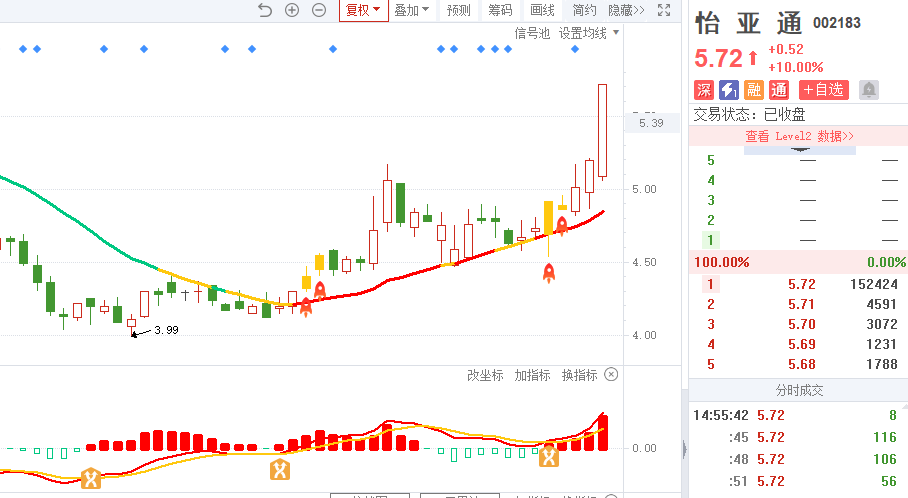Click ask level 1 row label
908x498 pixels.
tap(711, 240)
